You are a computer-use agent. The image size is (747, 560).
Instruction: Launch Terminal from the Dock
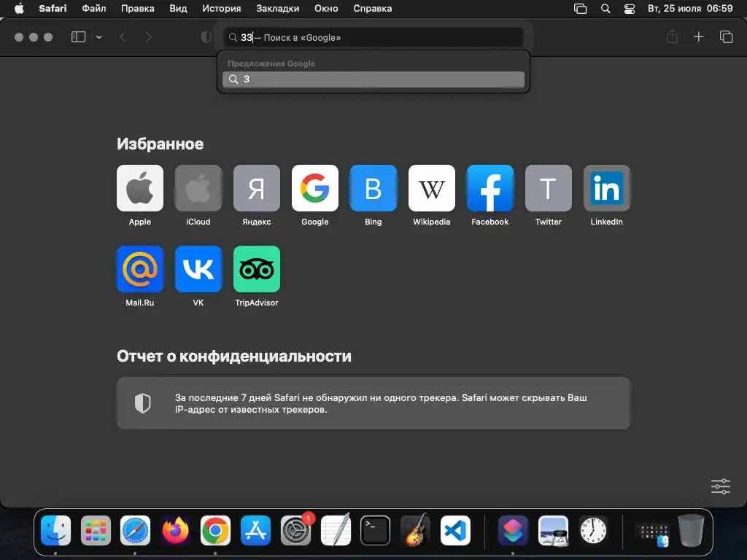376,530
